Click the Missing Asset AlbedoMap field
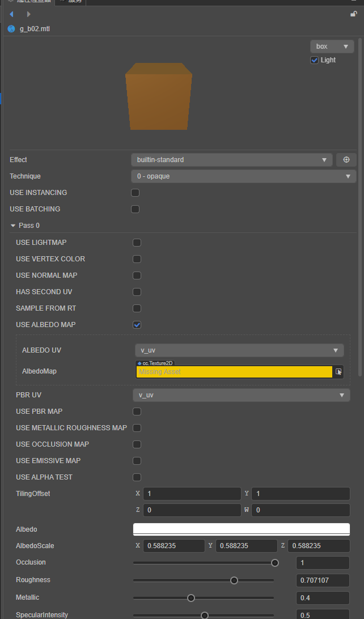 [x=234, y=372]
